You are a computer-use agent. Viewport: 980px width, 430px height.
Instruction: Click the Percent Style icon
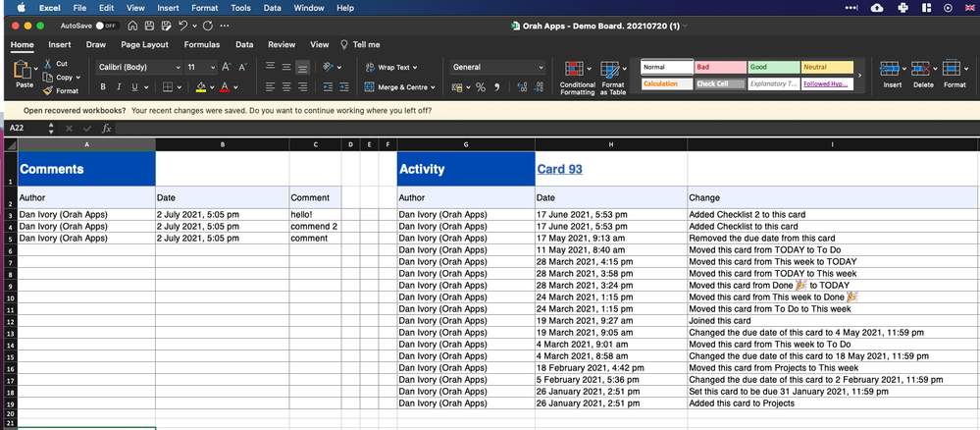pyautogui.click(x=481, y=87)
